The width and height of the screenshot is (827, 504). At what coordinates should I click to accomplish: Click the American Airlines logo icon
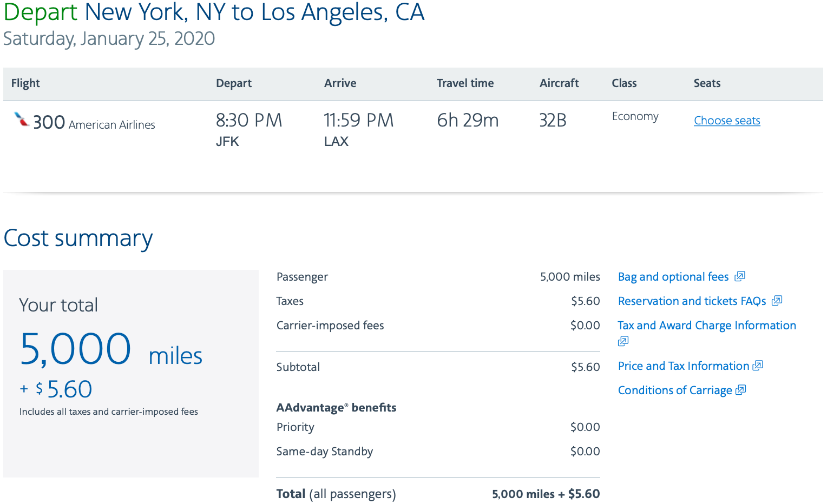pos(22,120)
